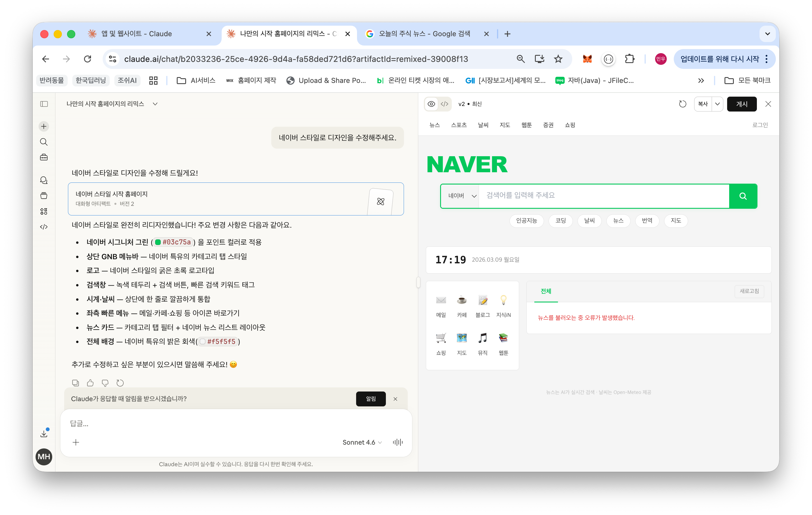Expand the 복사 copy options arrow
The width and height of the screenshot is (812, 515).
[x=717, y=104]
